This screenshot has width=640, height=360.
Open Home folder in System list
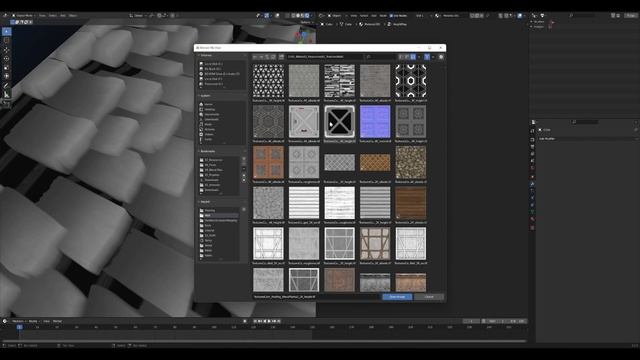pos(209,104)
